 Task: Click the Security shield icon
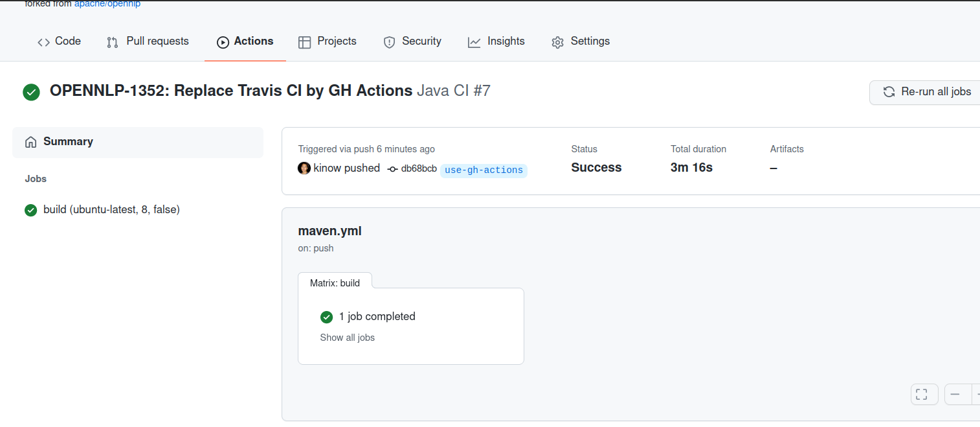point(389,42)
